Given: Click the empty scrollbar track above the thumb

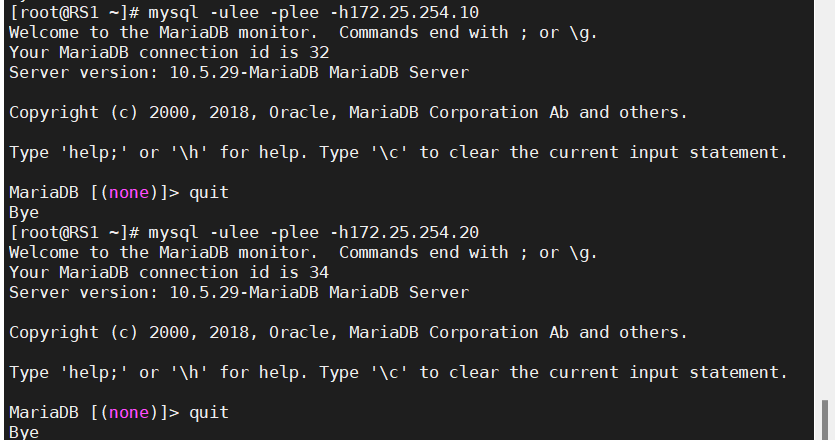Looking at the screenshot, I should click(x=825, y=200).
